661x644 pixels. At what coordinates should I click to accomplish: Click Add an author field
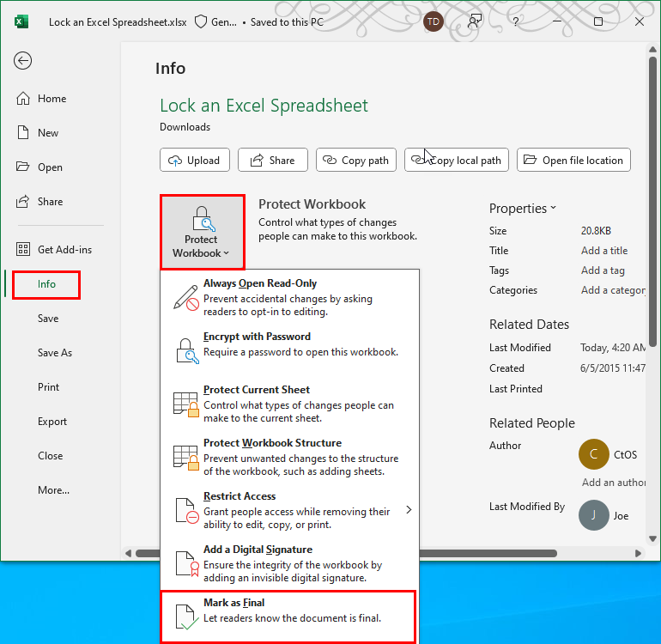[x=614, y=483]
